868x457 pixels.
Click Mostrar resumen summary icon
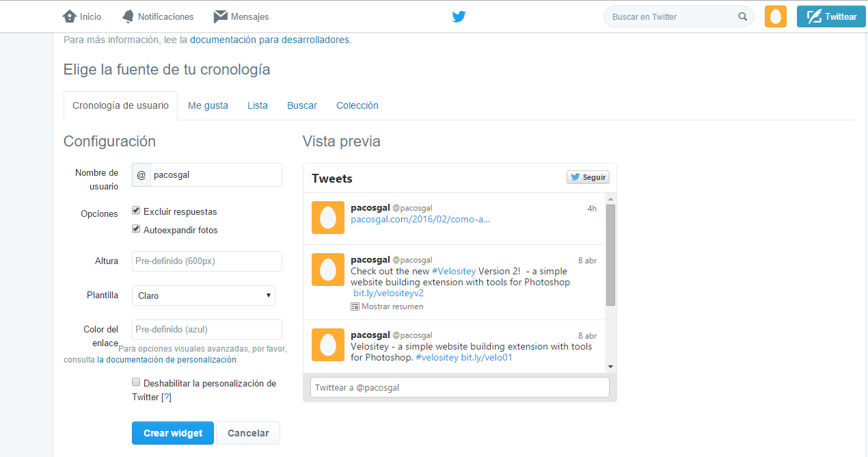355,306
